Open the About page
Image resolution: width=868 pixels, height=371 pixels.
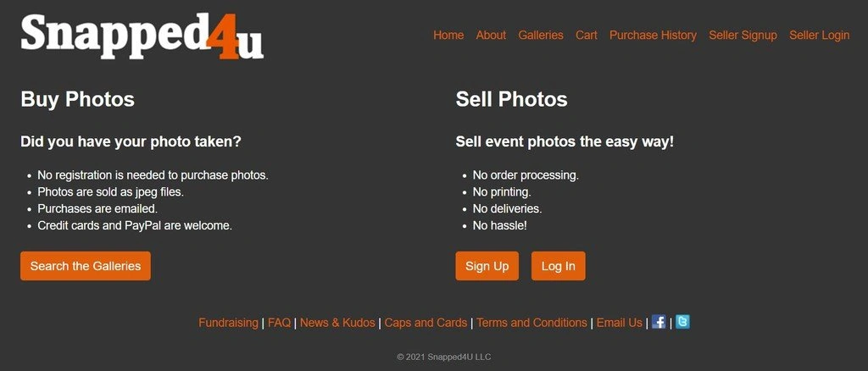tap(491, 36)
